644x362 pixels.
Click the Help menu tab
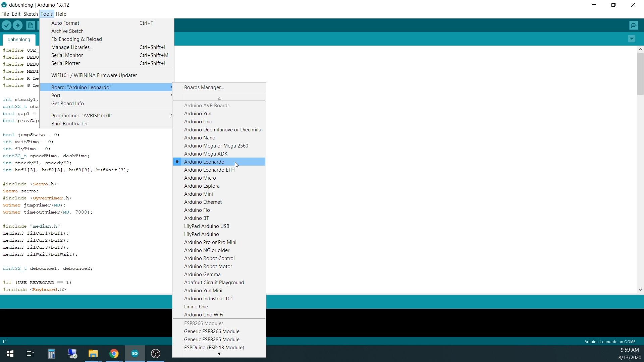(x=61, y=14)
